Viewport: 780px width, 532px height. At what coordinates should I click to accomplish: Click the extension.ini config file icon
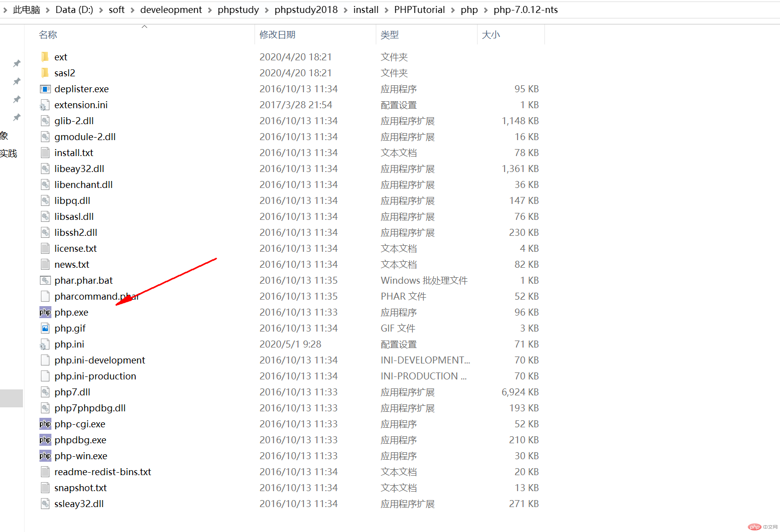(45, 105)
